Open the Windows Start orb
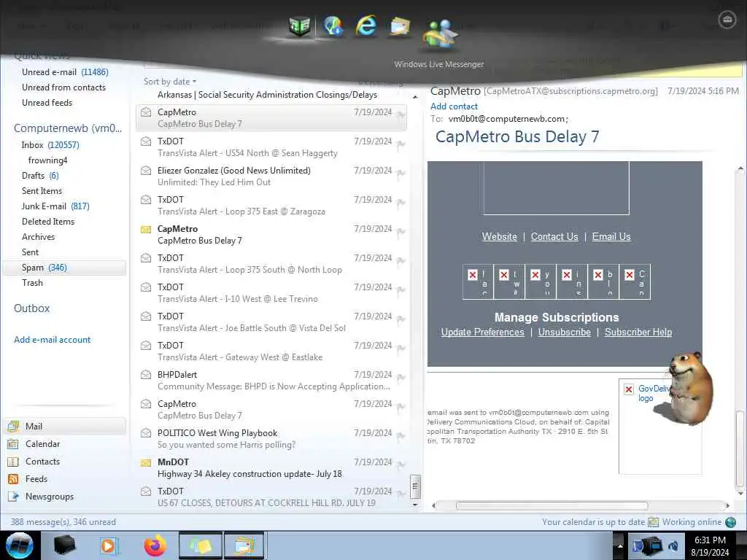 (20, 545)
